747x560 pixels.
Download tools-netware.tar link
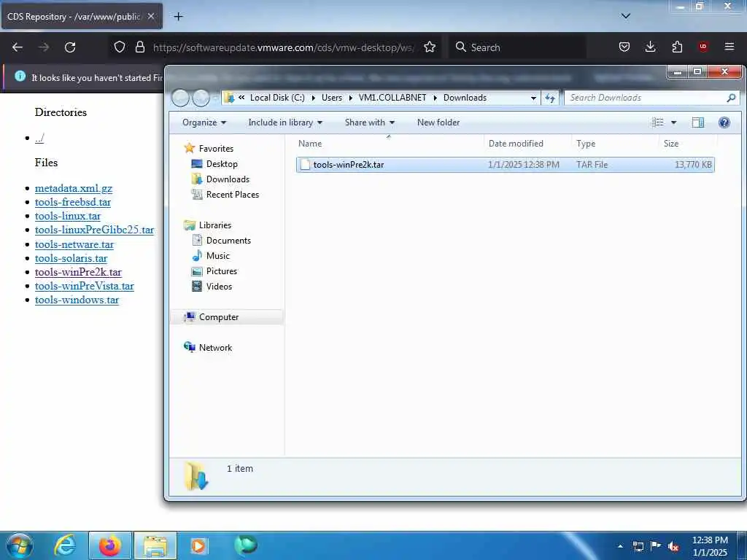(x=74, y=244)
